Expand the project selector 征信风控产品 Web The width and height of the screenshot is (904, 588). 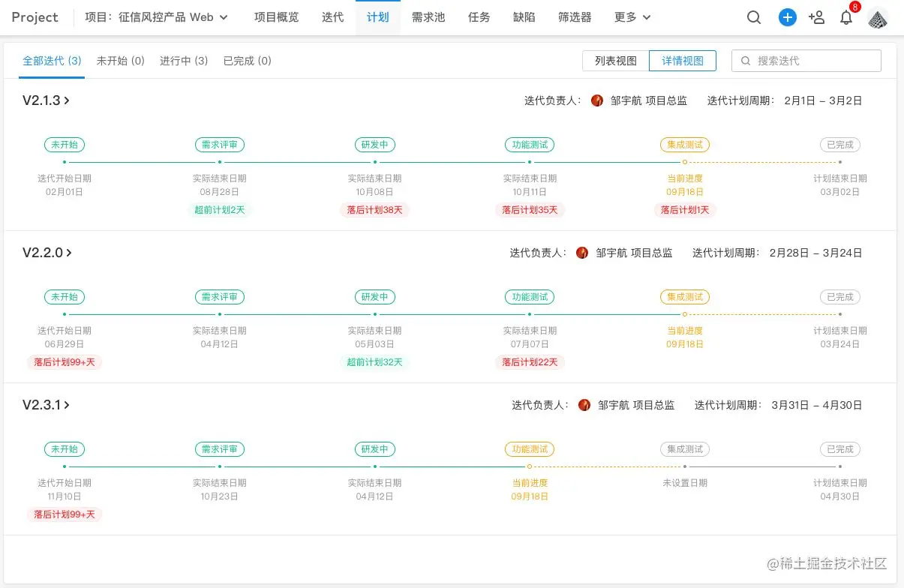pyautogui.click(x=157, y=17)
